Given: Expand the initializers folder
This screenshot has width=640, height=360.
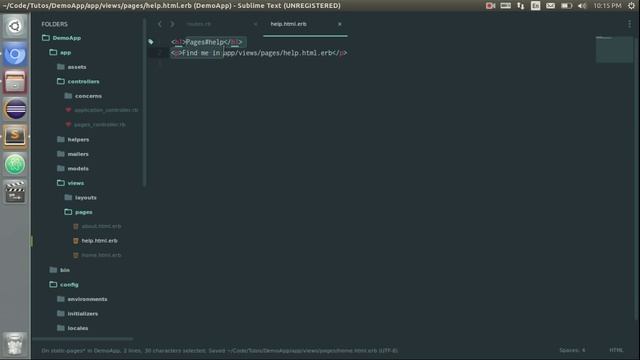Looking at the screenshot, I should point(78,314).
